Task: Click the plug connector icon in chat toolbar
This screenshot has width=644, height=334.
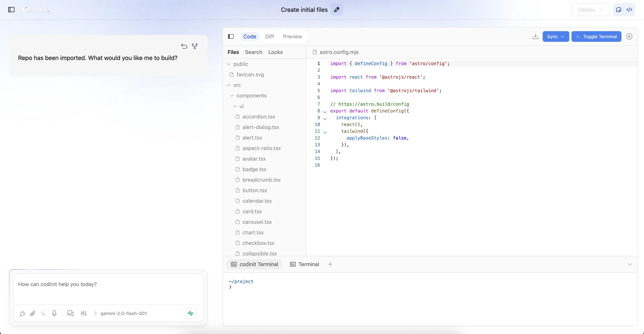Action: coord(22,314)
